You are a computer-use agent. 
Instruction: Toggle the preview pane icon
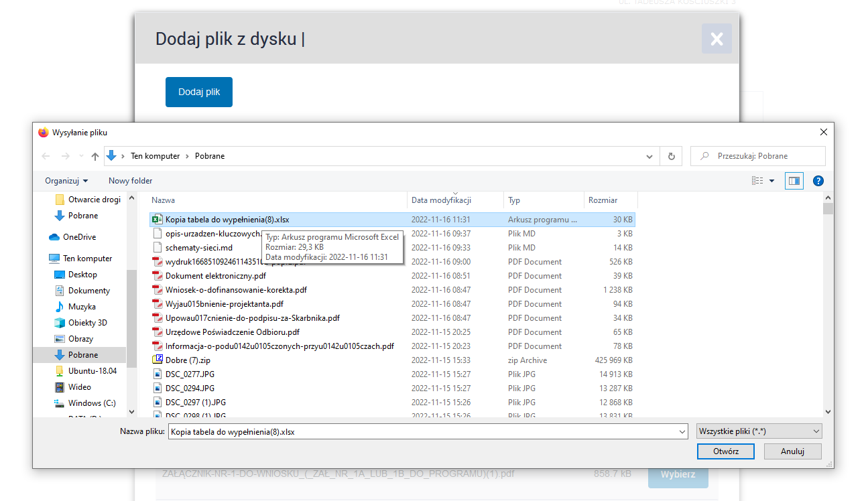coord(794,181)
